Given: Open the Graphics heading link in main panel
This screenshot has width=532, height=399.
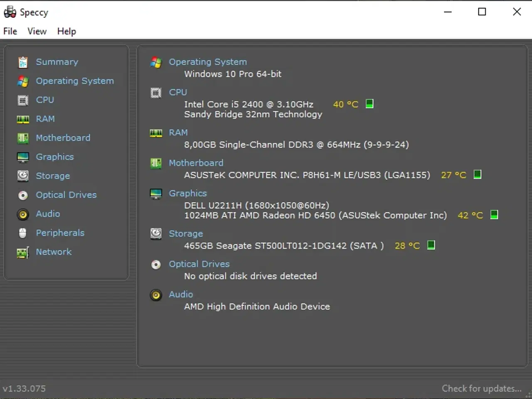Looking at the screenshot, I should coord(188,193).
